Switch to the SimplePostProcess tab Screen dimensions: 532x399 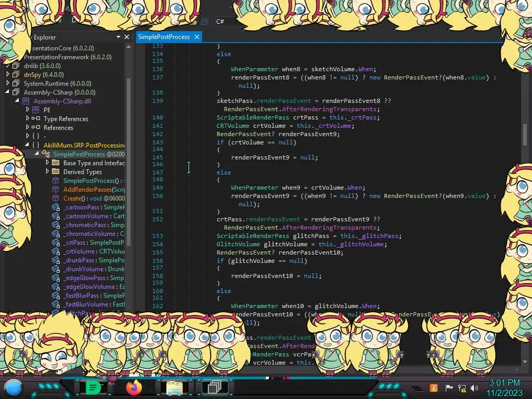(164, 37)
